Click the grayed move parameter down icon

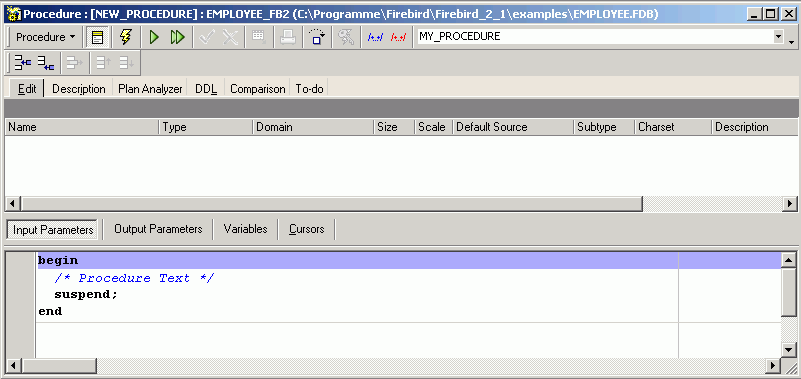click(127, 63)
